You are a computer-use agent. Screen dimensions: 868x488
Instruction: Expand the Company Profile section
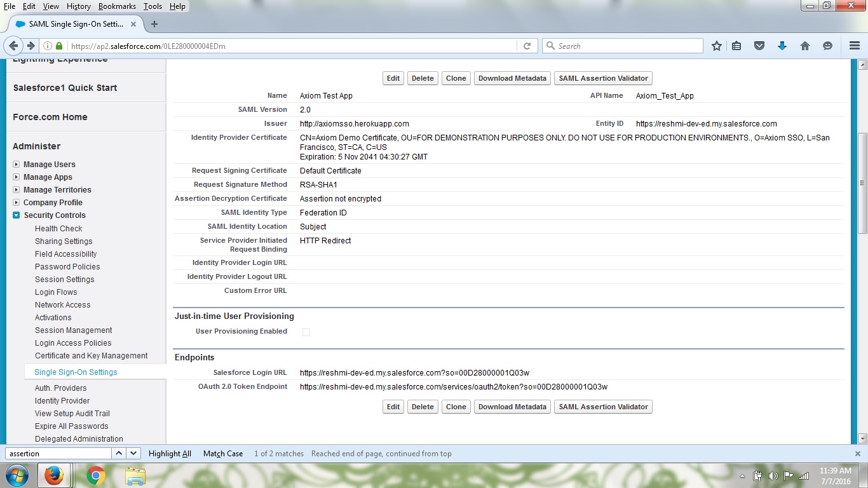17,203
